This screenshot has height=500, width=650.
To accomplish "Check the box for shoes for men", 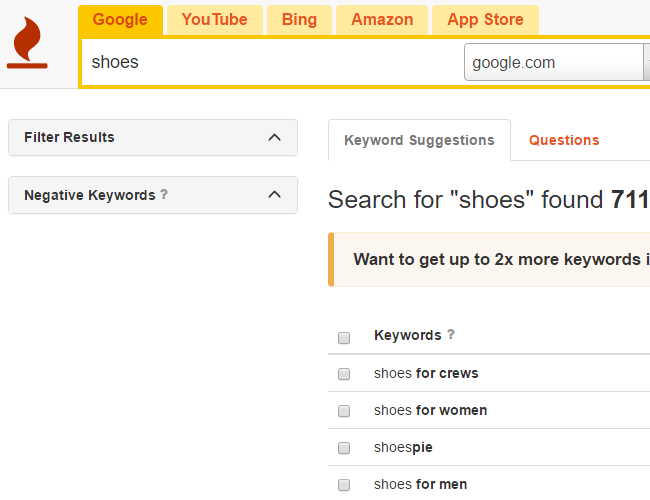I will click(x=344, y=485).
